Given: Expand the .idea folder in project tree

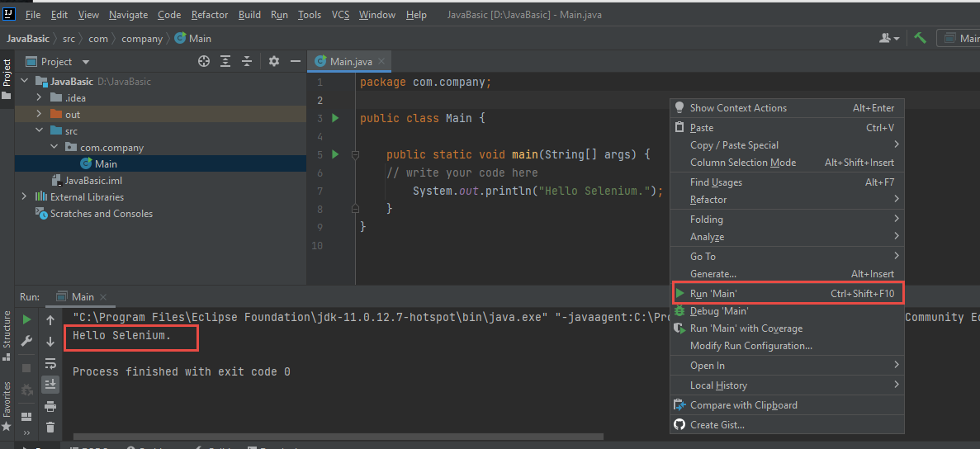Looking at the screenshot, I should click(x=39, y=98).
